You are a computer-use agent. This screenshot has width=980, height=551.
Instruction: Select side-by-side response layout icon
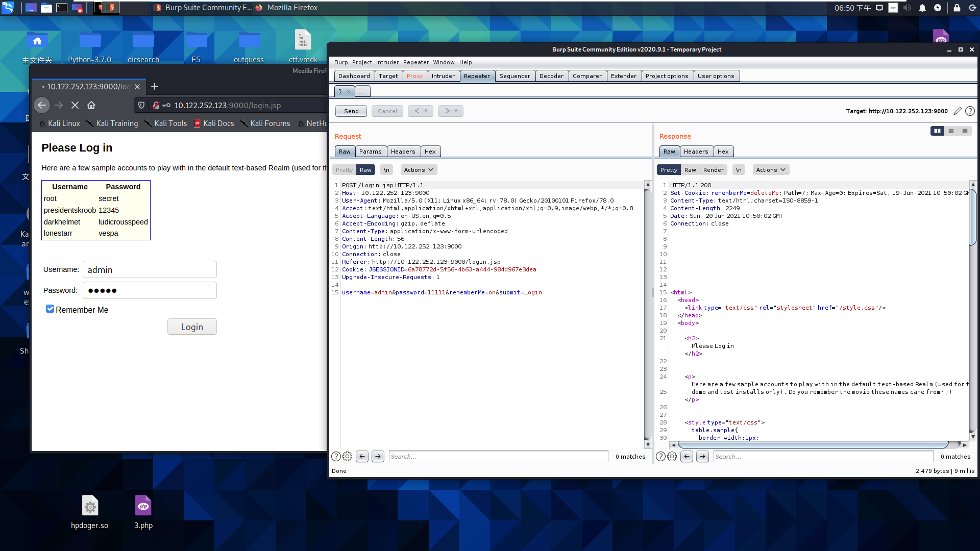[x=937, y=131]
